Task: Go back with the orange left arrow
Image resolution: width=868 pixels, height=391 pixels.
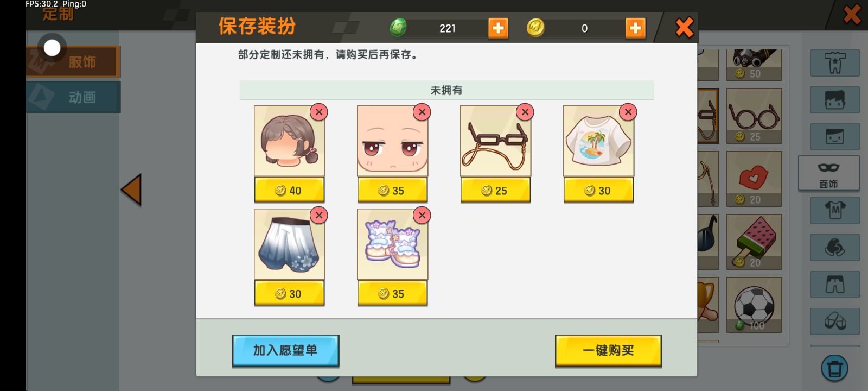Action: tap(131, 190)
